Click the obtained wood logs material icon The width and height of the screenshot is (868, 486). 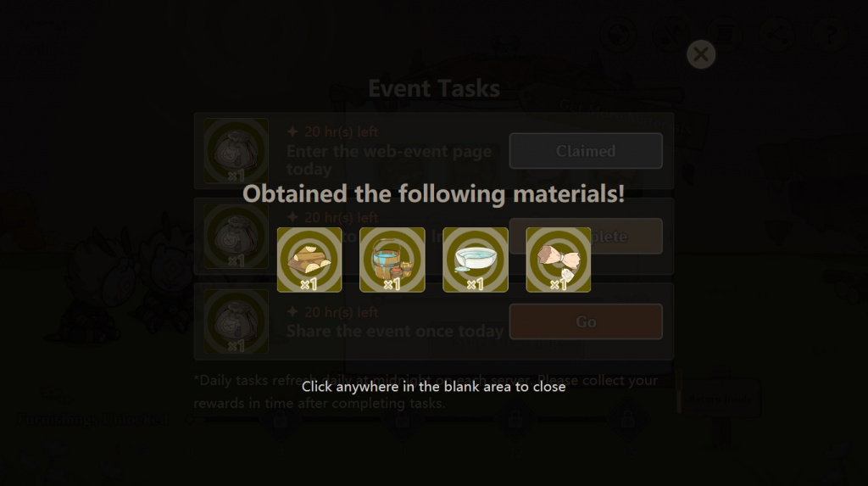(x=309, y=260)
